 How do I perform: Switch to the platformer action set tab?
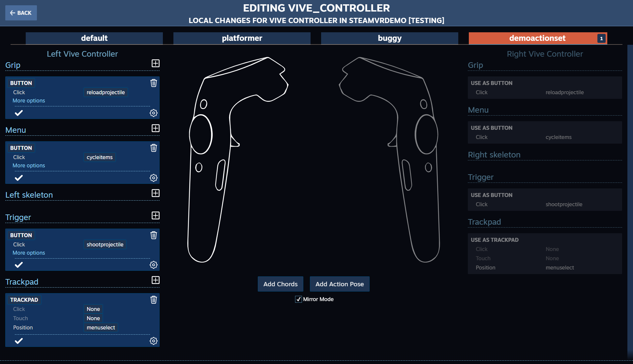[242, 38]
